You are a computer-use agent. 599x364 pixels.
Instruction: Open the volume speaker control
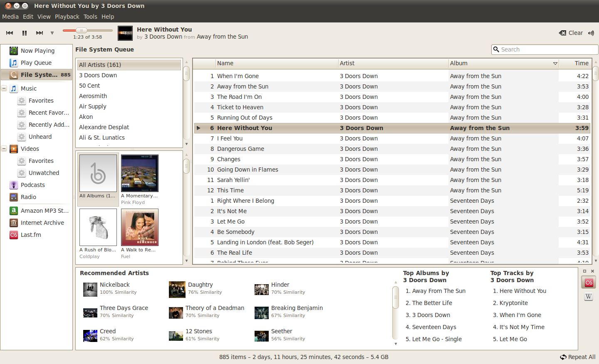[591, 33]
